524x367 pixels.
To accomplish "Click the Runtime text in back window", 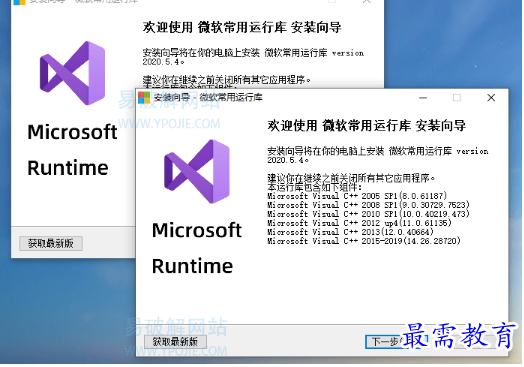I will (68, 168).
